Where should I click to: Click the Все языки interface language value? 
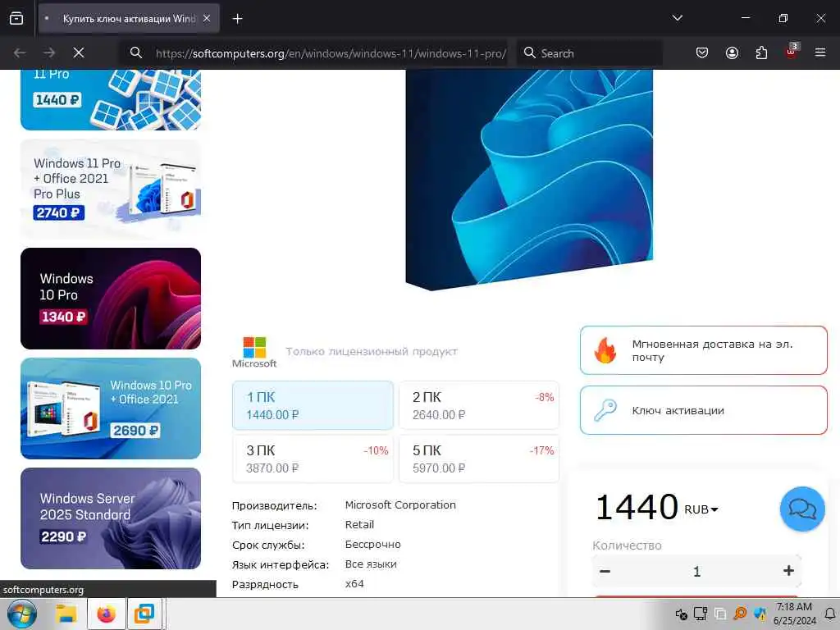[371, 564]
